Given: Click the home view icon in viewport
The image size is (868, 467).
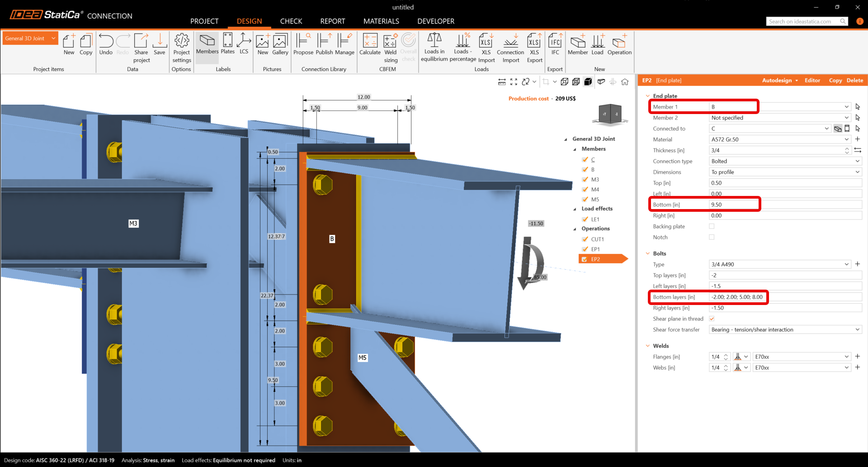Looking at the screenshot, I should click(625, 82).
